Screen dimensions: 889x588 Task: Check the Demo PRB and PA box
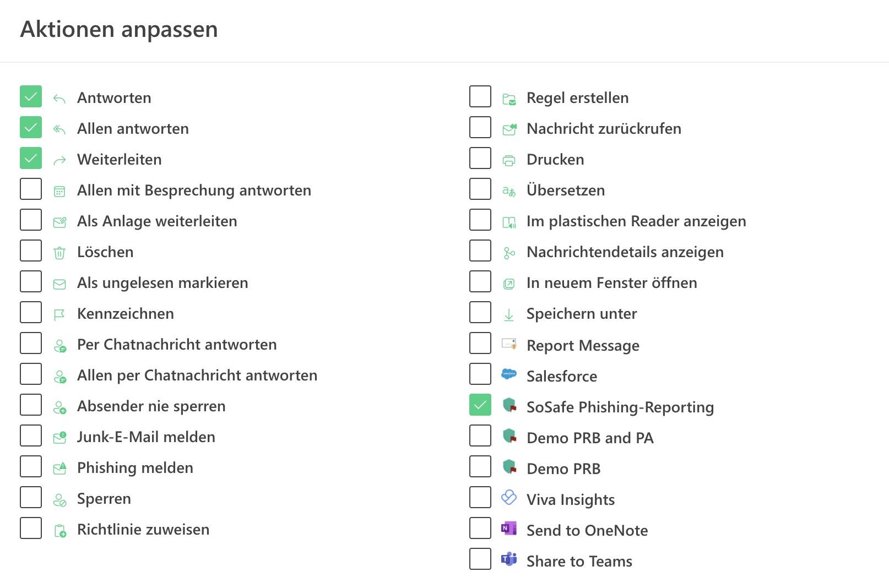pyautogui.click(x=480, y=435)
